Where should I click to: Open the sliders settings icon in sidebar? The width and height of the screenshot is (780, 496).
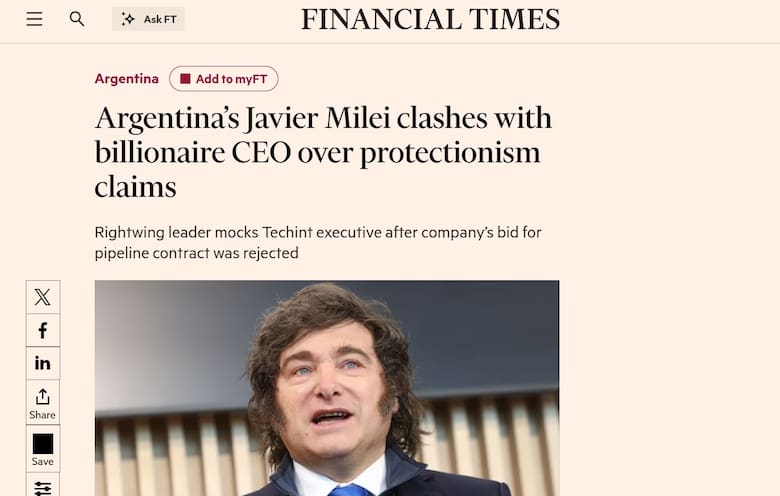tap(42, 487)
